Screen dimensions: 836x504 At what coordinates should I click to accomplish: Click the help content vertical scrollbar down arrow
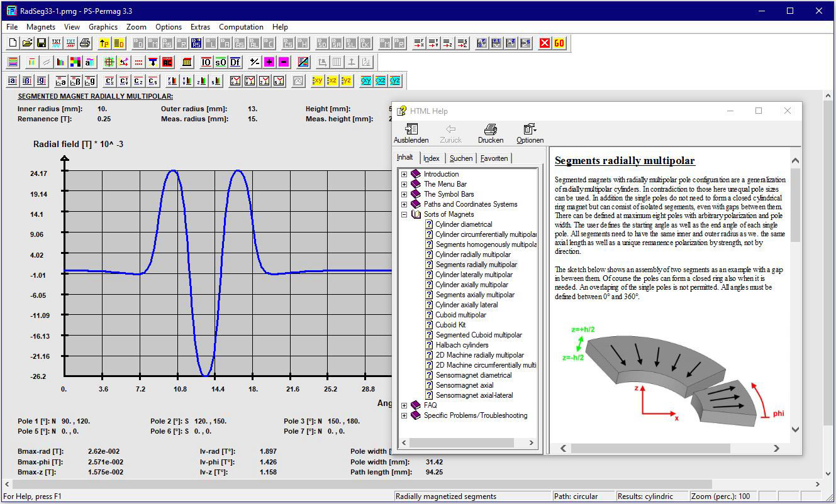coord(795,429)
